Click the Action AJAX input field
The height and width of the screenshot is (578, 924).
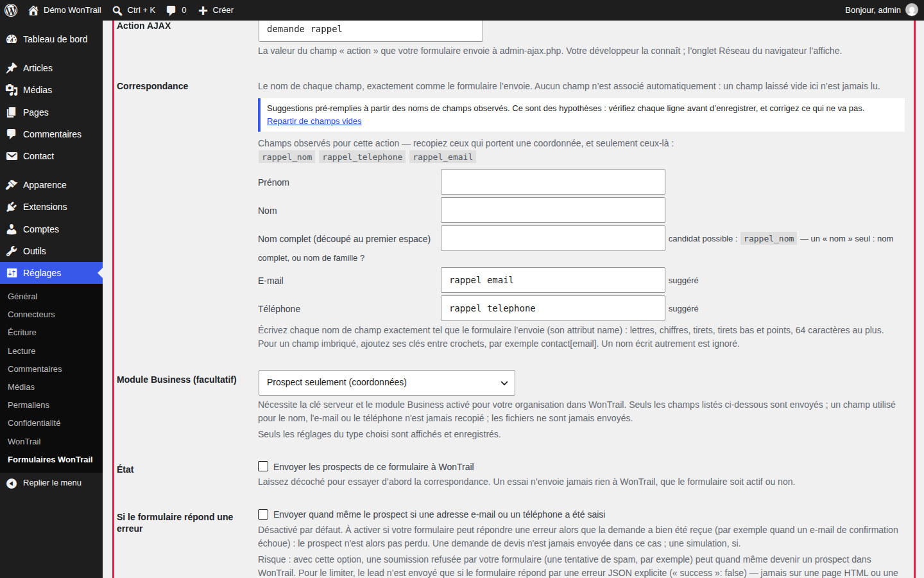370,30
